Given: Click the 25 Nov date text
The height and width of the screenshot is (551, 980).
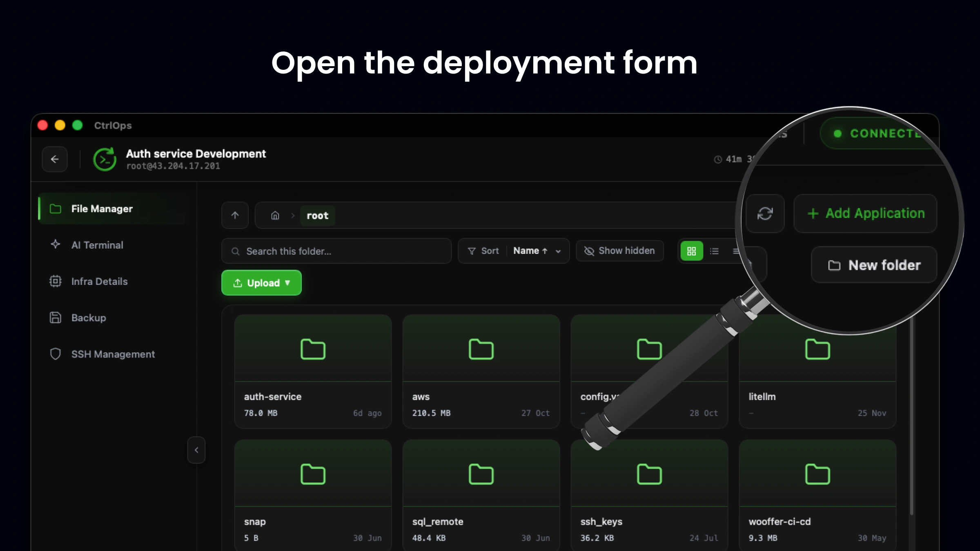Looking at the screenshot, I should point(872,413).
